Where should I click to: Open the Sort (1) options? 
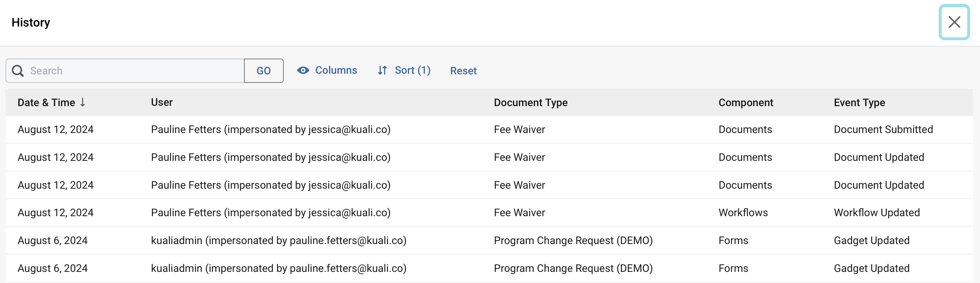click(412, 70)
